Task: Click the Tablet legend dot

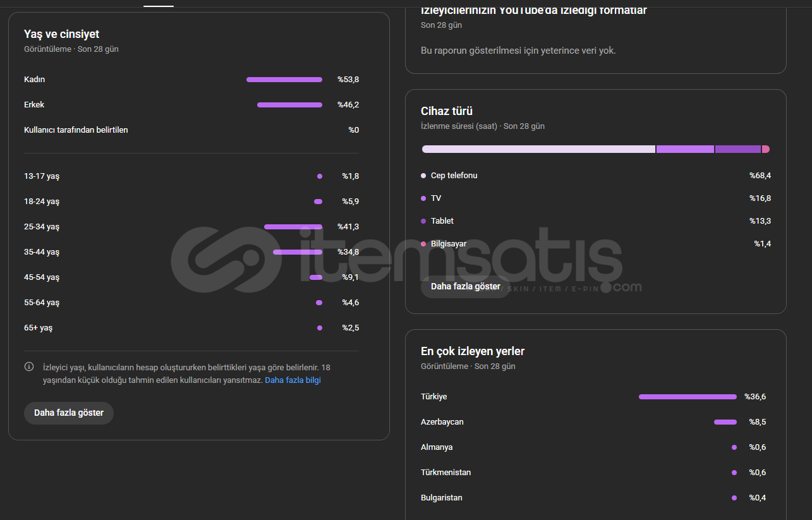Action: coord(423,221)
